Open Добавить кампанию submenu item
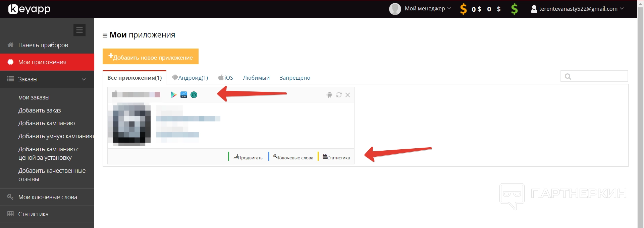The width and height of the screenshot is (644, 228). (x=47, y=123)
